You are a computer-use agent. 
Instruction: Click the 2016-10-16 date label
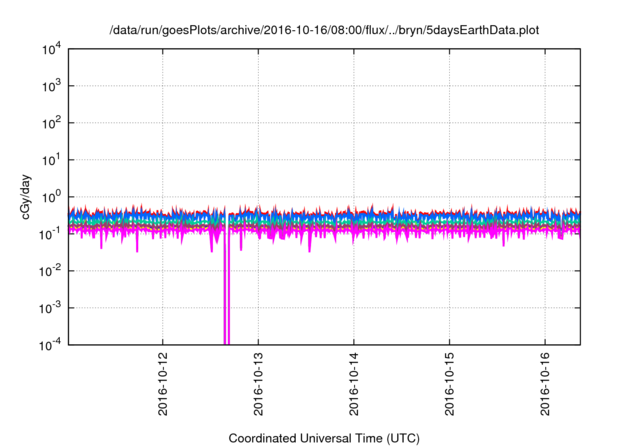(x=545, y=384)
